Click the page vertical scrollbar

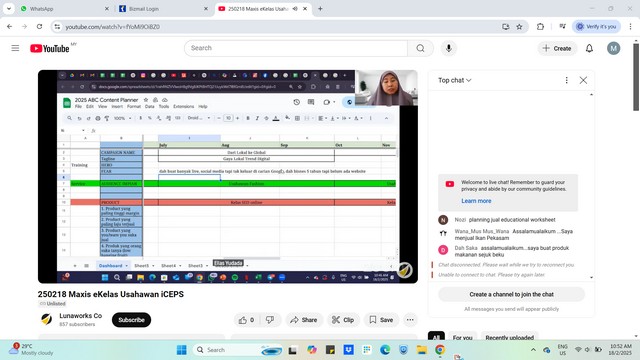(636, 78)
